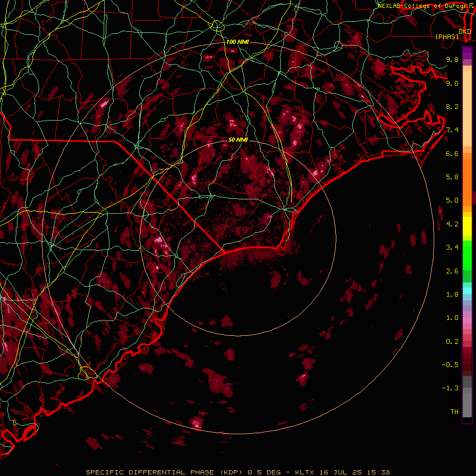Click the gray bottom segment of the color bar
Viewport: 476px width, 476px height.
(467, 402)
